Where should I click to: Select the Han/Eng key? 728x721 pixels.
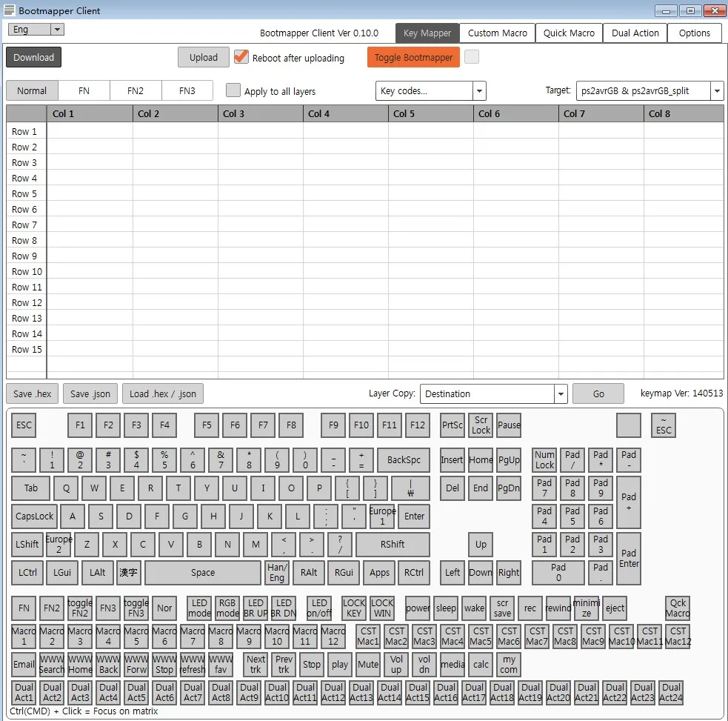(x=277, y=572)
